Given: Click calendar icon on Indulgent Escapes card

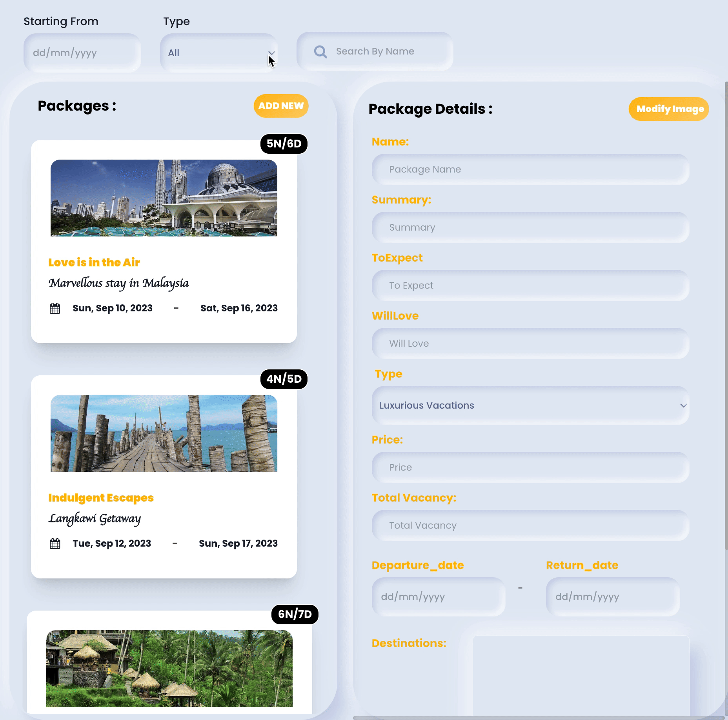Looking at the screenshot, I should 55,544.
